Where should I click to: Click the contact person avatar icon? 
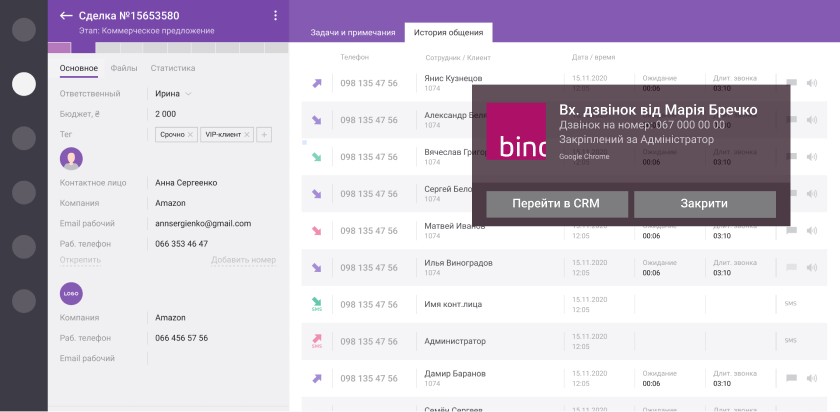coord(71,159)
